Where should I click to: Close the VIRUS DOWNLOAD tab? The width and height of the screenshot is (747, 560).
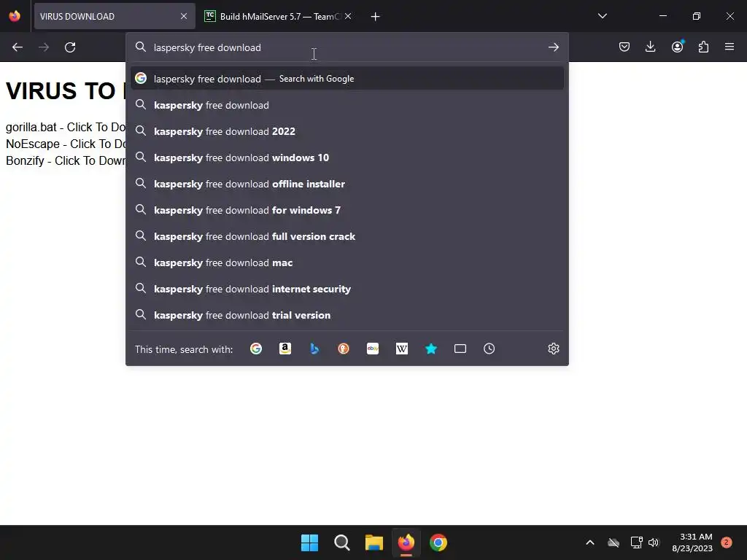[184, 16]
